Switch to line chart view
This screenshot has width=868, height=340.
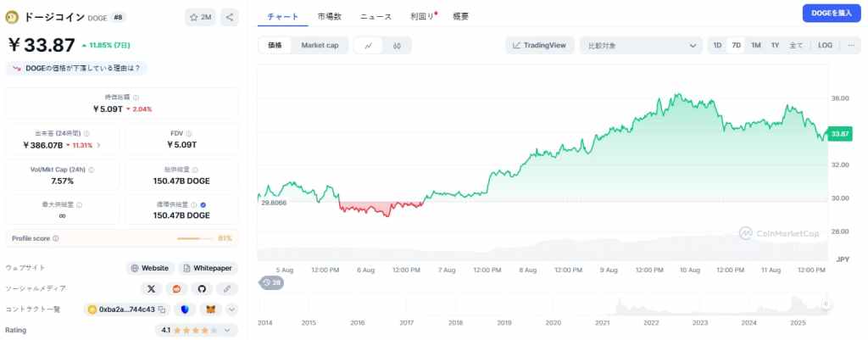pyautogui.click(x=369, y=46)
